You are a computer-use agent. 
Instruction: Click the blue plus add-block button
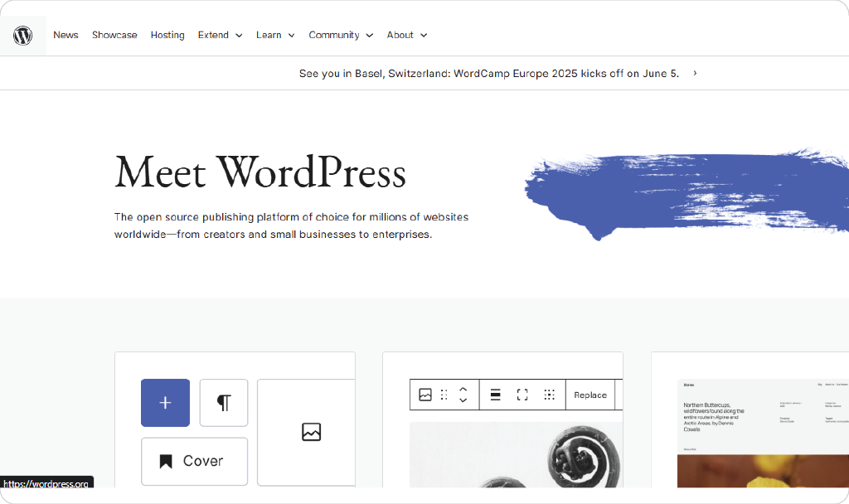coord(165,403)
